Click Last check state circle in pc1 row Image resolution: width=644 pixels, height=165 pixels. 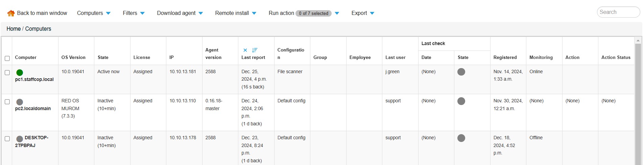(461, 72)
